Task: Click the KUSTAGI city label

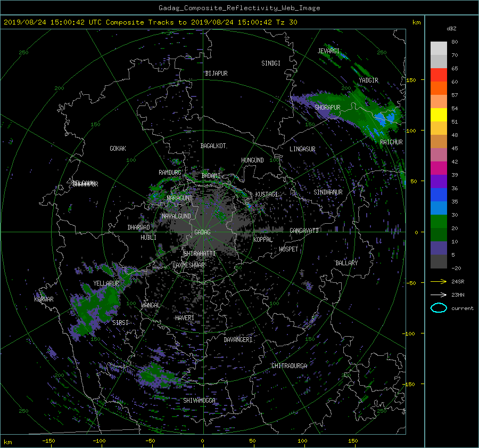Action: tap(267, 194)
